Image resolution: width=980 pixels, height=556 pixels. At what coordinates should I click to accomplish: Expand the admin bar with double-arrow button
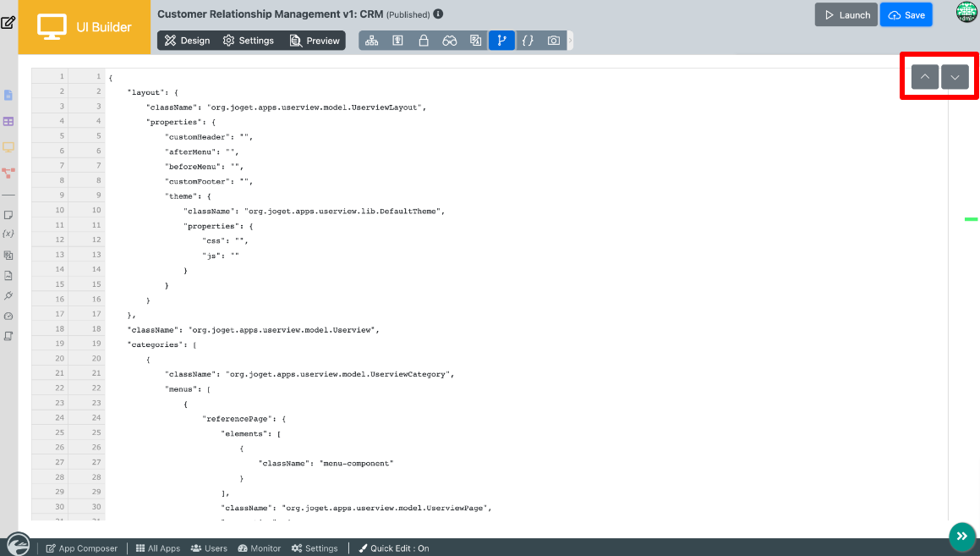tap(961, 535)
